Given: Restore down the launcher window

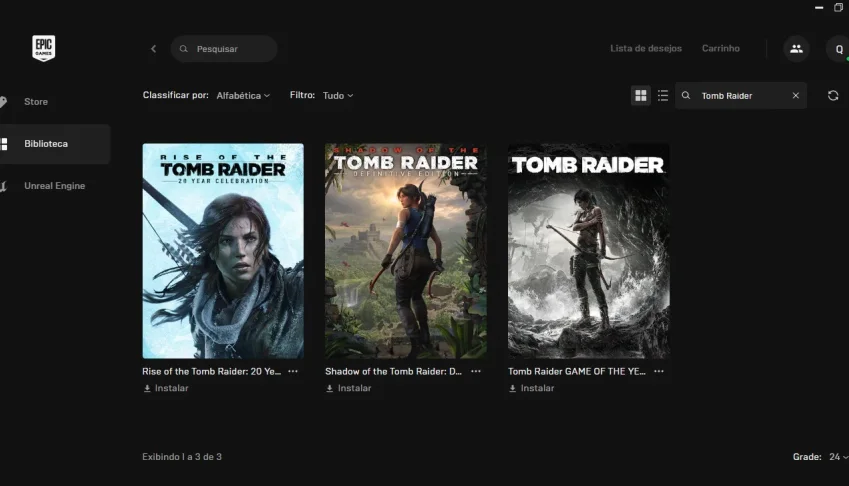Looking at the screenshot, I should [x=839, y=8].
